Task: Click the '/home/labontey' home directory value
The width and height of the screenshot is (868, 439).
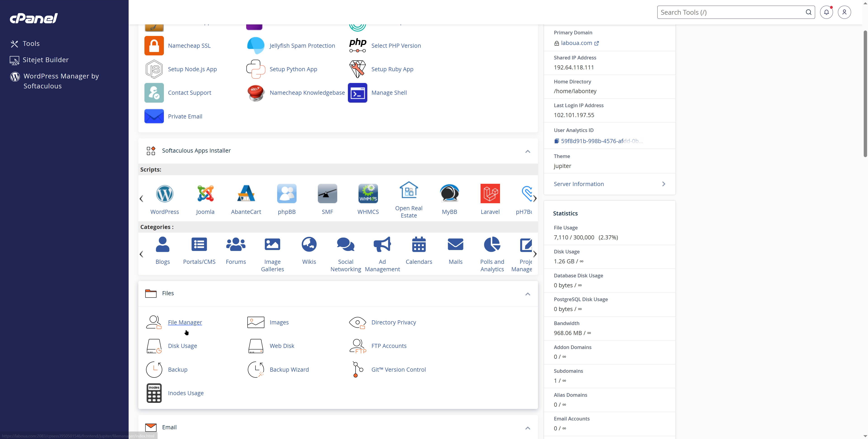Action: pos(575,91)
